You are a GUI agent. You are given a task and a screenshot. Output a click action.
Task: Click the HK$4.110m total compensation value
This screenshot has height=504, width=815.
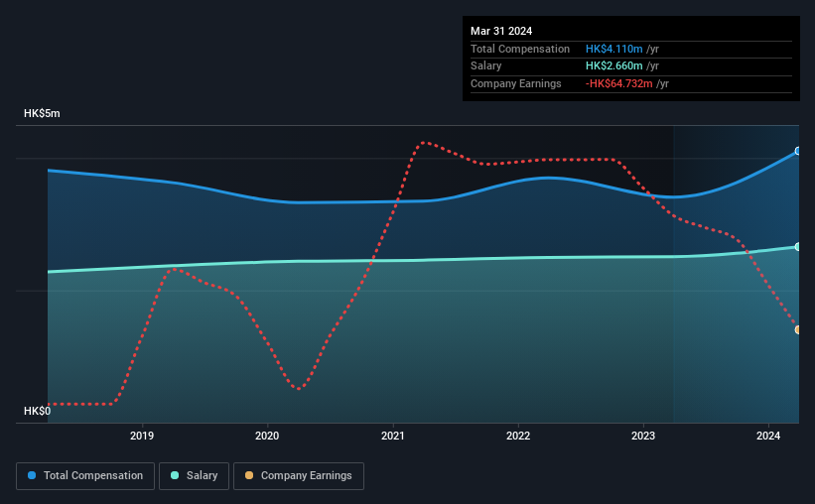click(x=613, y=49)
